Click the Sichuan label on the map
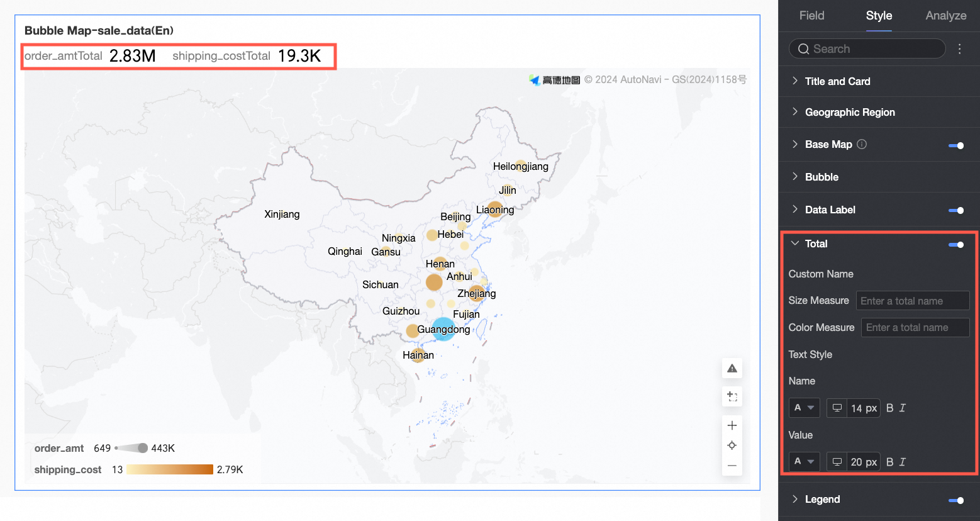This screenshot has height=521, width=980. (x=381, y=285)
